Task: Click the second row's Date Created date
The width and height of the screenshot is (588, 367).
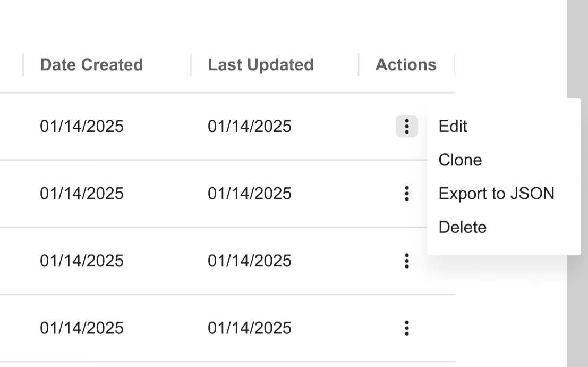Action: (82, 194)
